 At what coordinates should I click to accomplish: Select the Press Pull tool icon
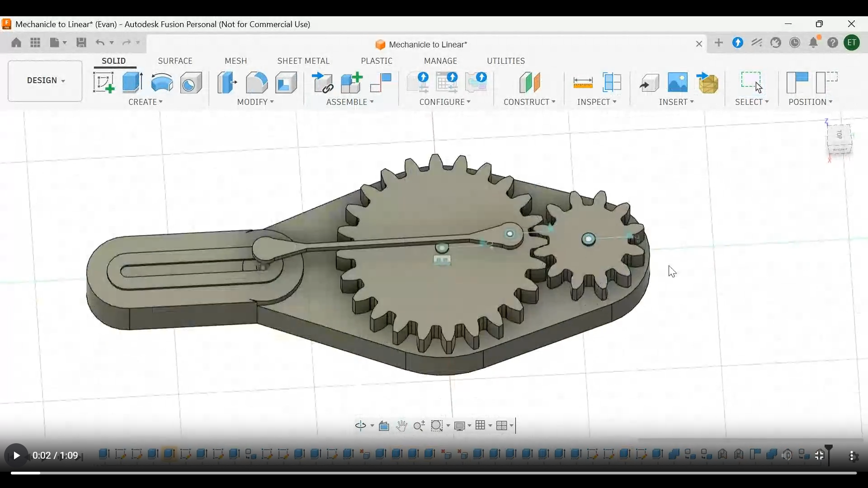pyautogui.click(x=227, y=83)
